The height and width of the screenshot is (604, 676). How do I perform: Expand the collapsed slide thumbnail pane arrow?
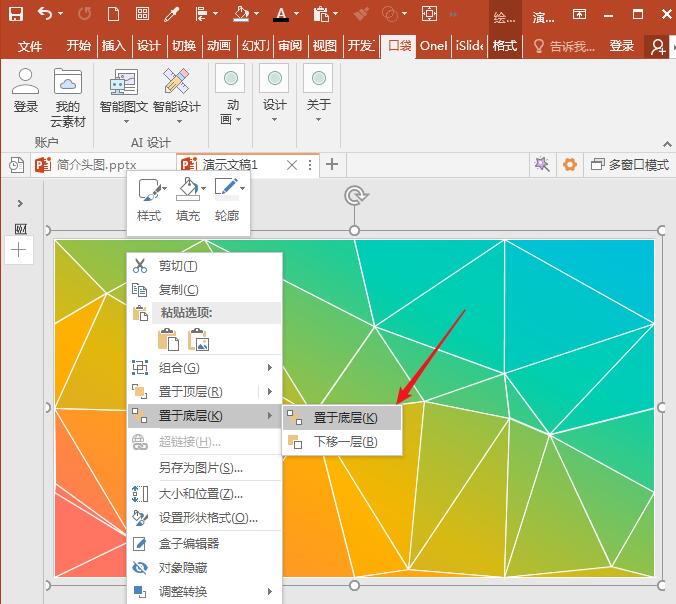pos(19,203)
